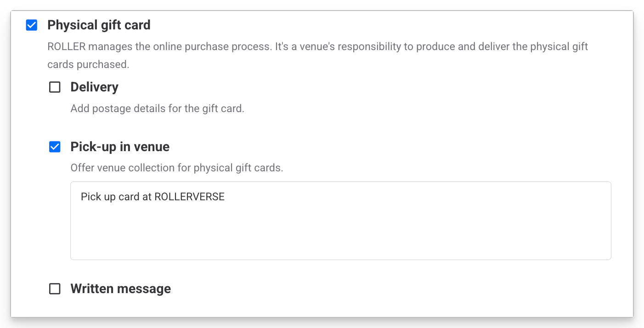The height and width of the screenshot is (328, 644).
Task: Click the Written message label text
Action: (x=120, y=289)
